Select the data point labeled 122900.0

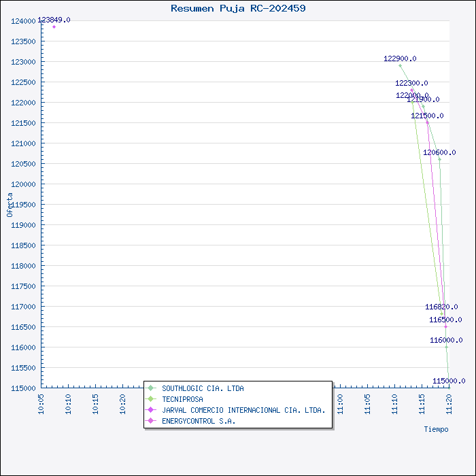point(401,65)
